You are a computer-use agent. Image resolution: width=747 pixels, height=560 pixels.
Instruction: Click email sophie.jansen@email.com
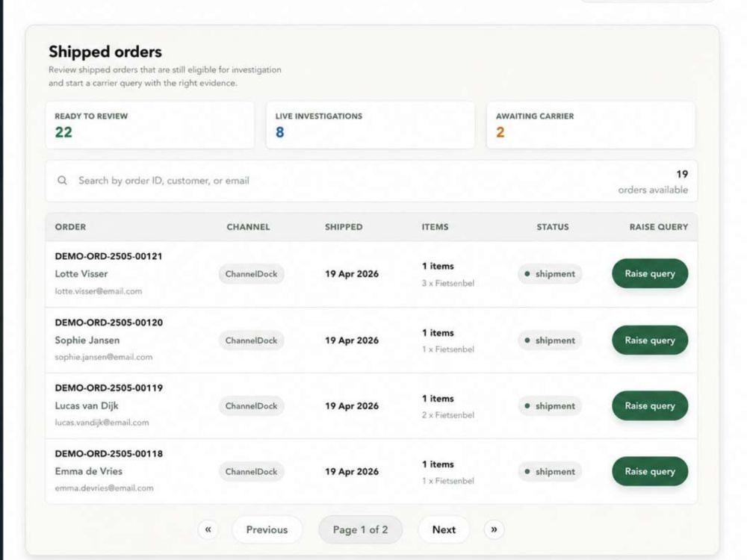coord(104,357)
